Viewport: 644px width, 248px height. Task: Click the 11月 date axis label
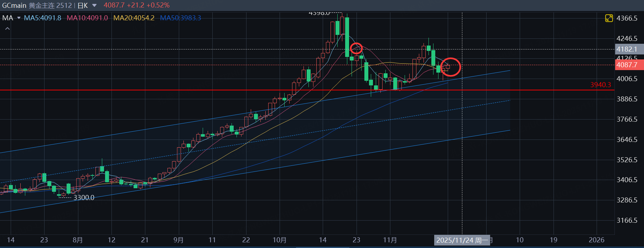390,240
